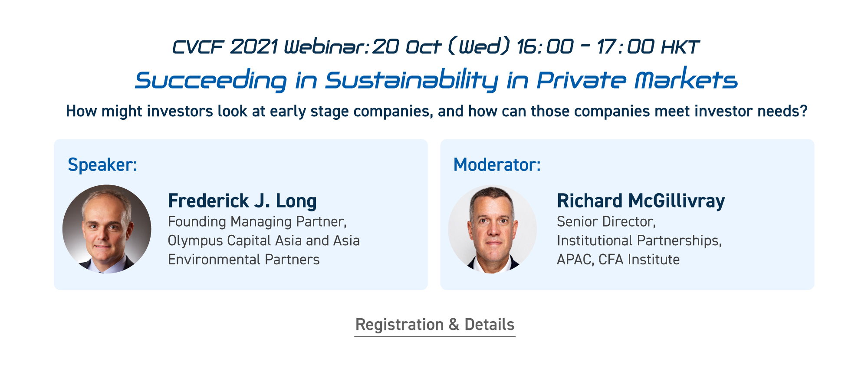
Task: Click Richard McGillivray's headshot photo
Action: point(493,229)
